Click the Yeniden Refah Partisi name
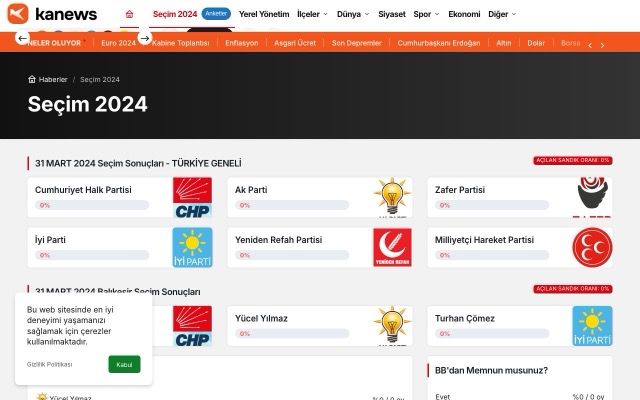The height and width of the screenshot is (400, 640). (x=278, y=240)
